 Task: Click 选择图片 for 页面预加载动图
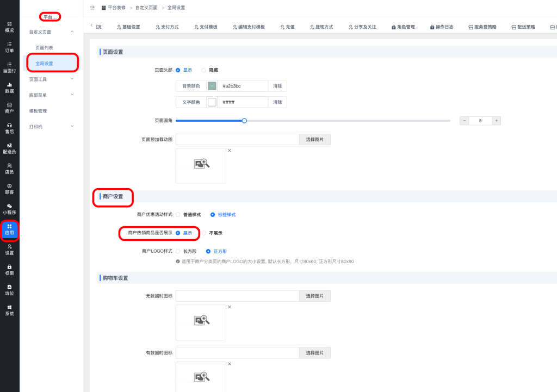click(x=314, y=140)
